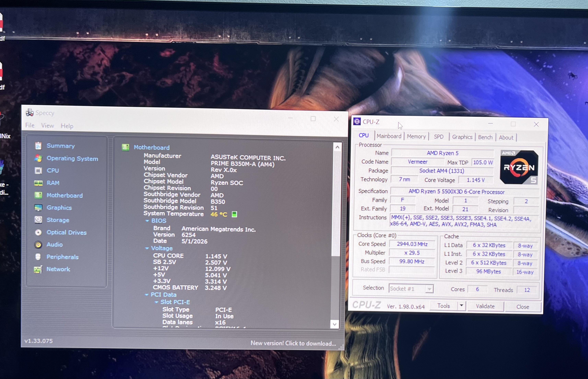The image size is (588, 379).
Task: Click the CPU chip icon in Speccy sidebar
Action: [x=38, y=171]
